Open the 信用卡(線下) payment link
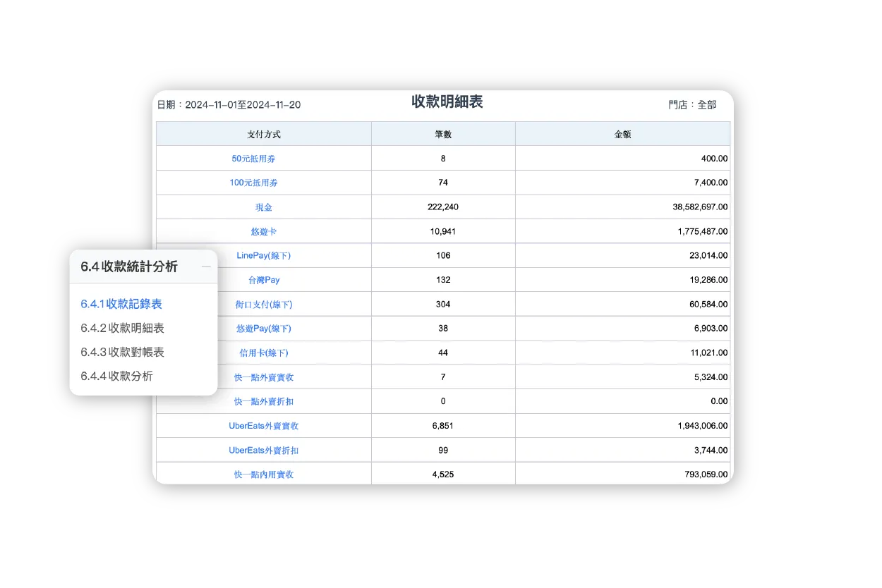Viewport: 882px width, 588px height. 263,353
